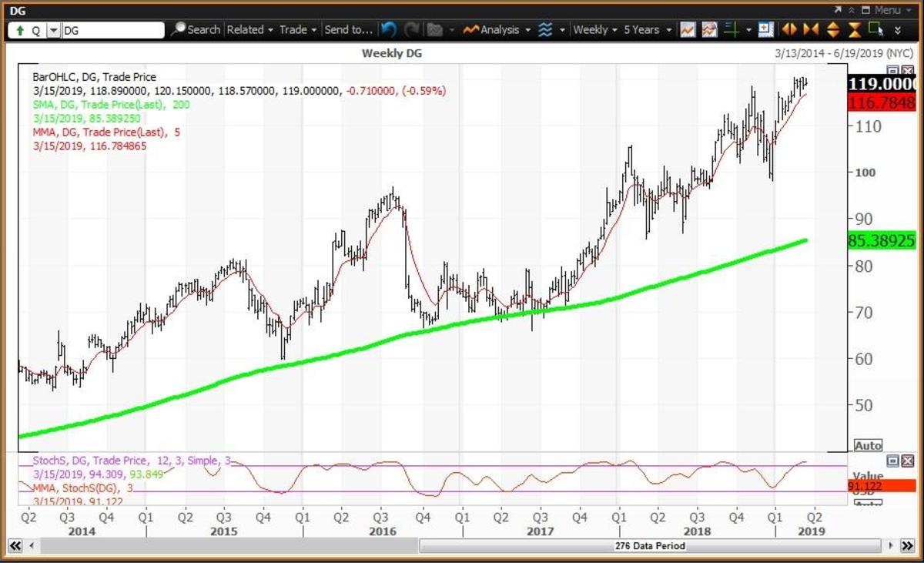Click the 276 Data Period scrollbar thumb
924x563 pixels.
649,545
